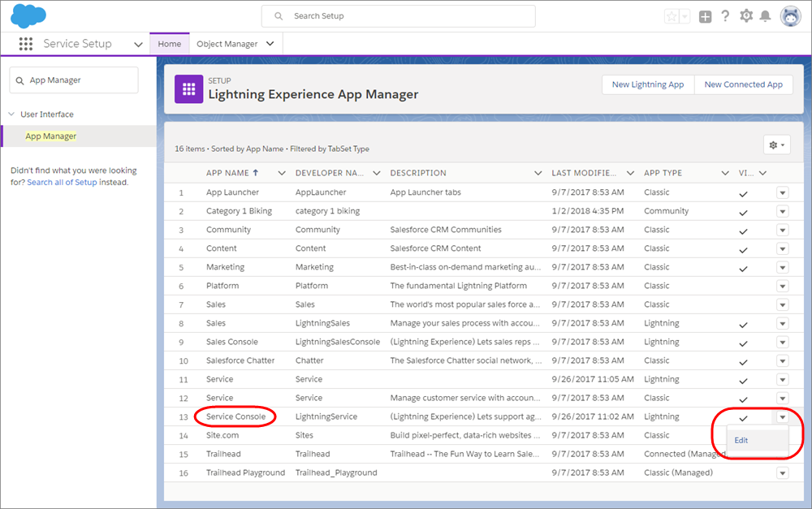Open row actions for Platform
This screenshot has width=812, height=509.
(x=783, y=286)
